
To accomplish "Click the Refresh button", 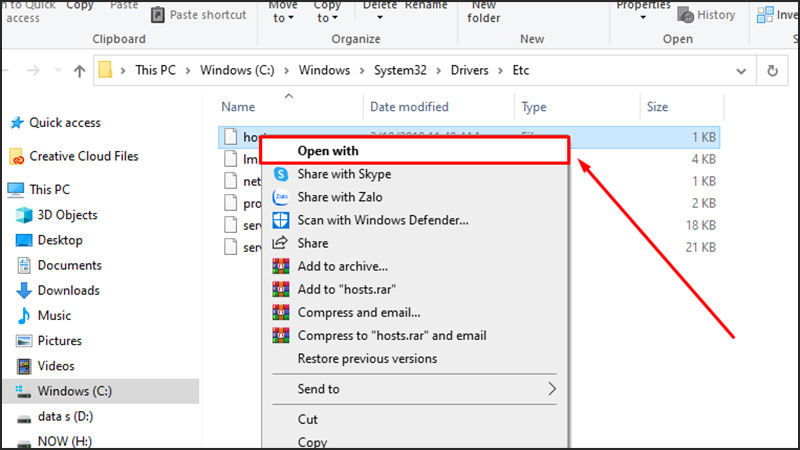I will pyautogui.click(x=772, y=71).
